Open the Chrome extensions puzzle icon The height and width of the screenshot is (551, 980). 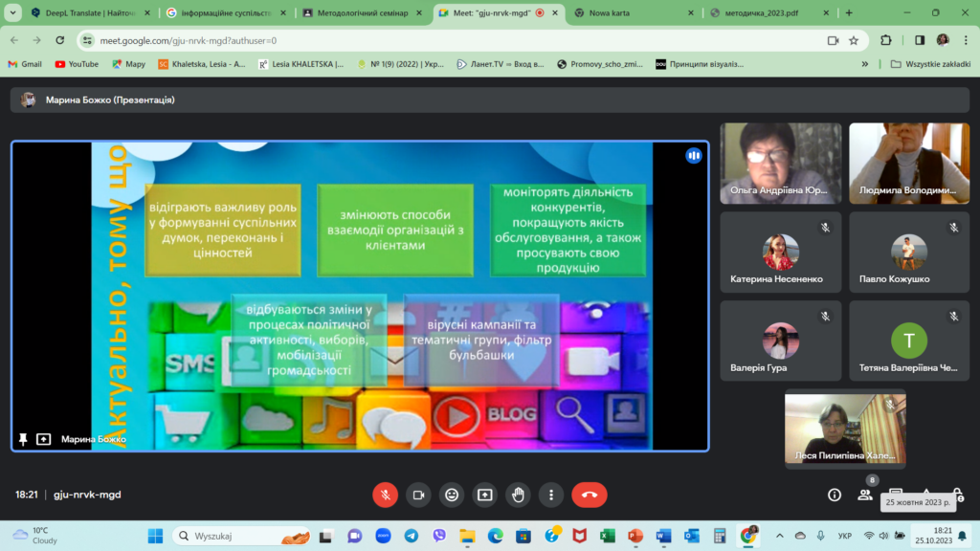coord(886,40)
